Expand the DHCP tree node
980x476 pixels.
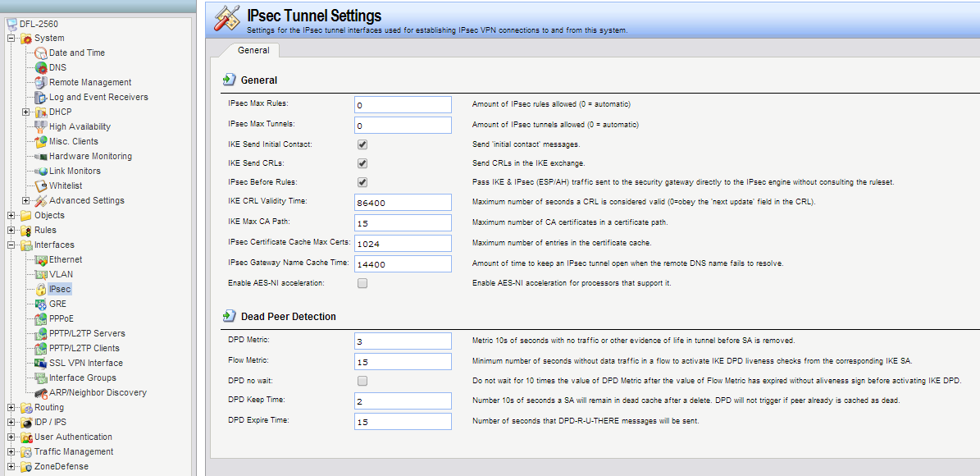26,112
